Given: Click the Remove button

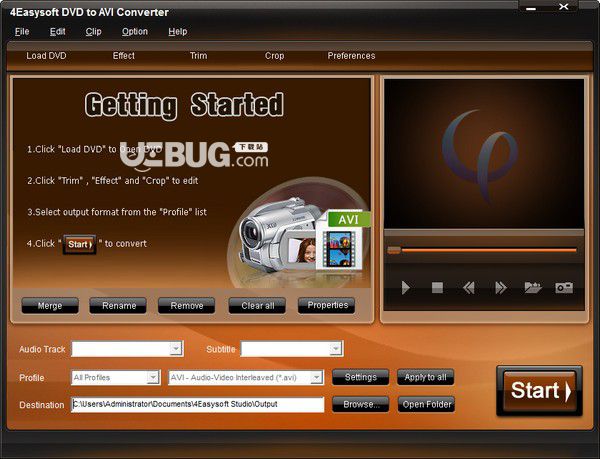Looking at the screenshot, I should (187, 306).
